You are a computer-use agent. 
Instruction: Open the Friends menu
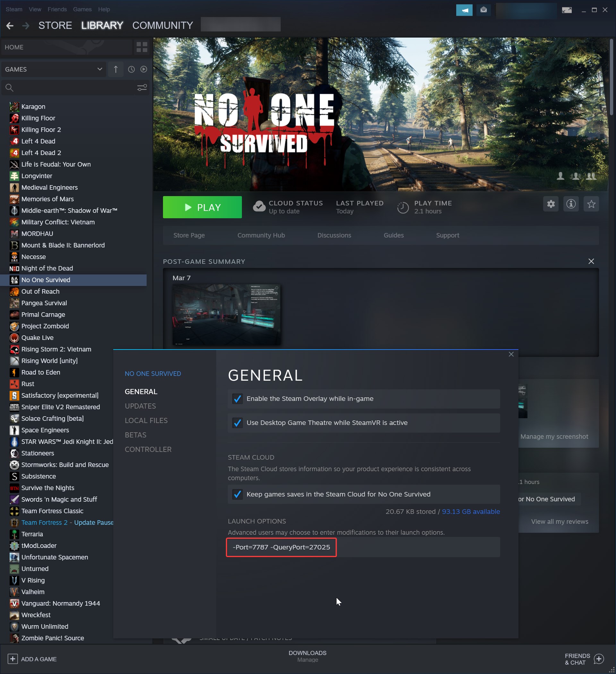[x=57, y=9]
